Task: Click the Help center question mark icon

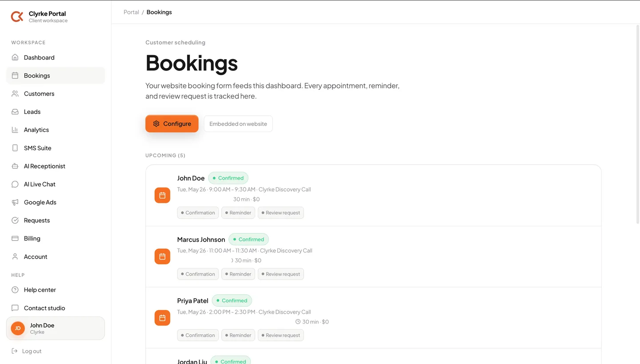Action: (15, 290)
